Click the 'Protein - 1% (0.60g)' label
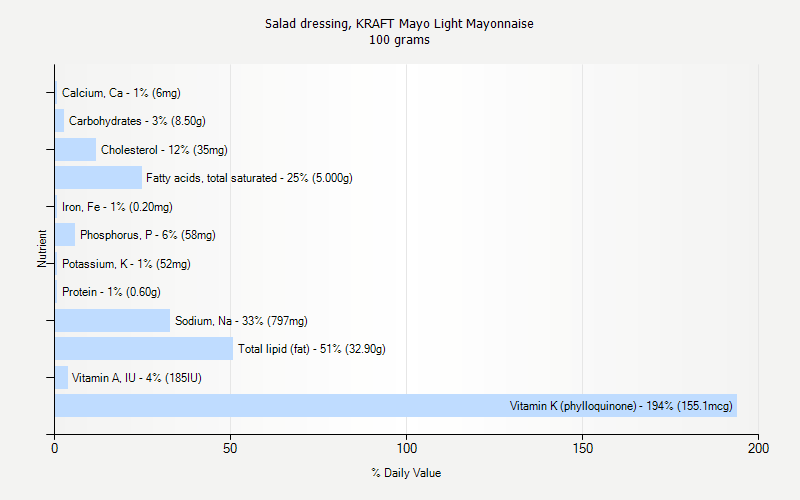This screenshot has height=500, width=800. 111,292
